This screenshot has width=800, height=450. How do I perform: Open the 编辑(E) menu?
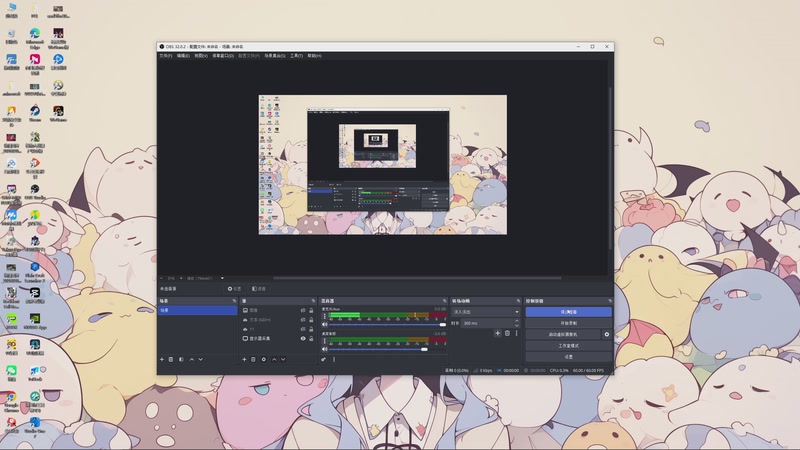tap(183, 56)
